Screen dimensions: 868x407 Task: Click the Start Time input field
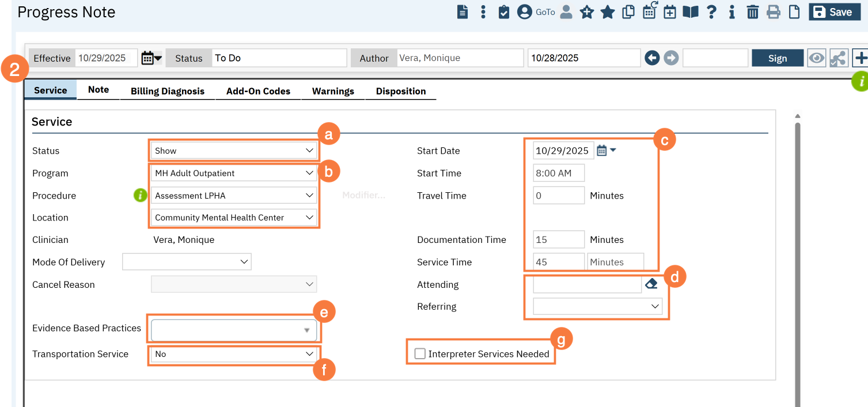pyautogui.click(x=558, y=173)
